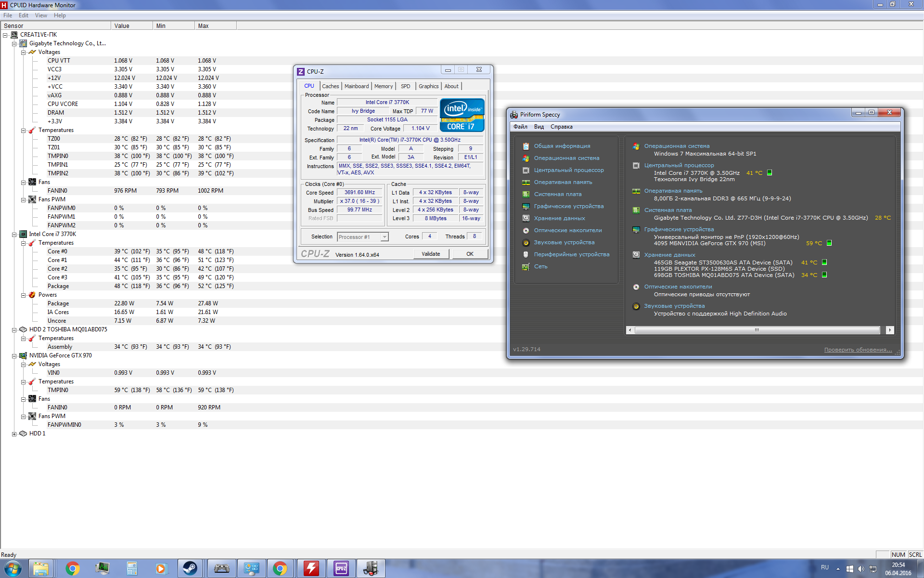Select Сеть sidebar icon in Speccy
The height and width of the screenshot is (578, 924).
point(526,266)
